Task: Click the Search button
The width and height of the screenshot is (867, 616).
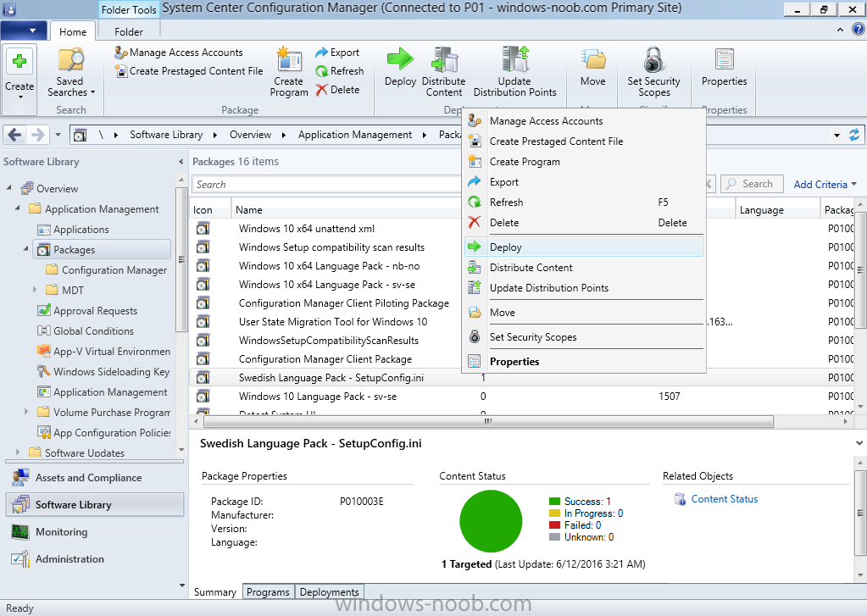Action: [x=752, y=184]
